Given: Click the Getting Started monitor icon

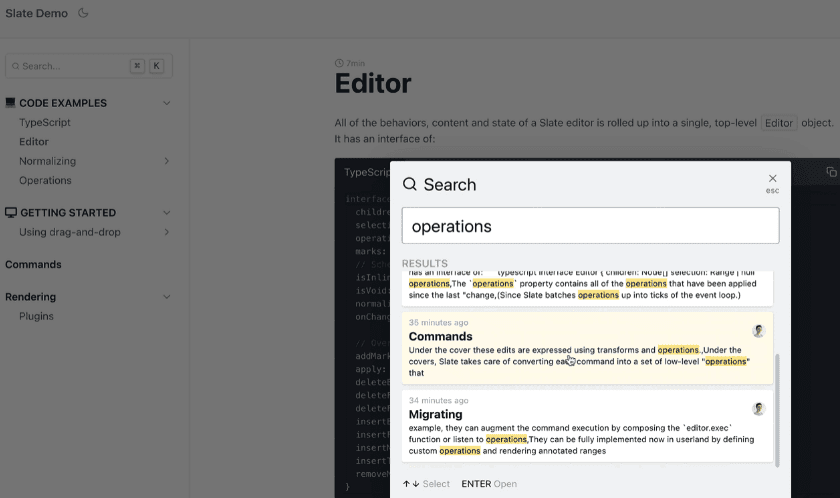Looking at the screenshot, I should pyautogui.click(x=11, y=213).
